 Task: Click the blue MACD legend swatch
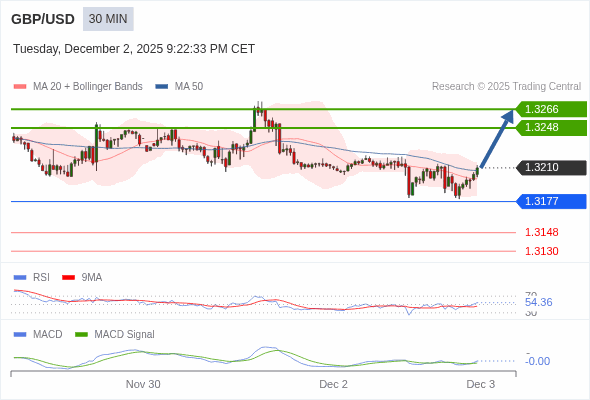[x=20, y=335]
